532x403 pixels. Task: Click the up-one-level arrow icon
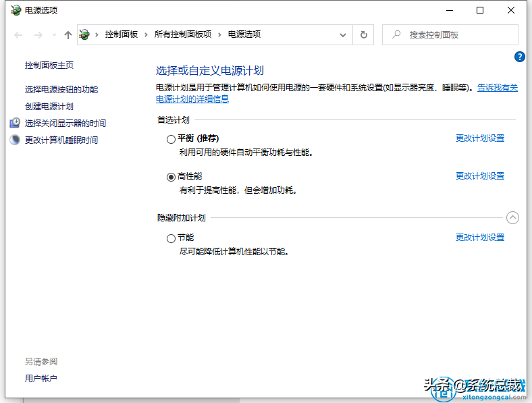click(68, 34)
